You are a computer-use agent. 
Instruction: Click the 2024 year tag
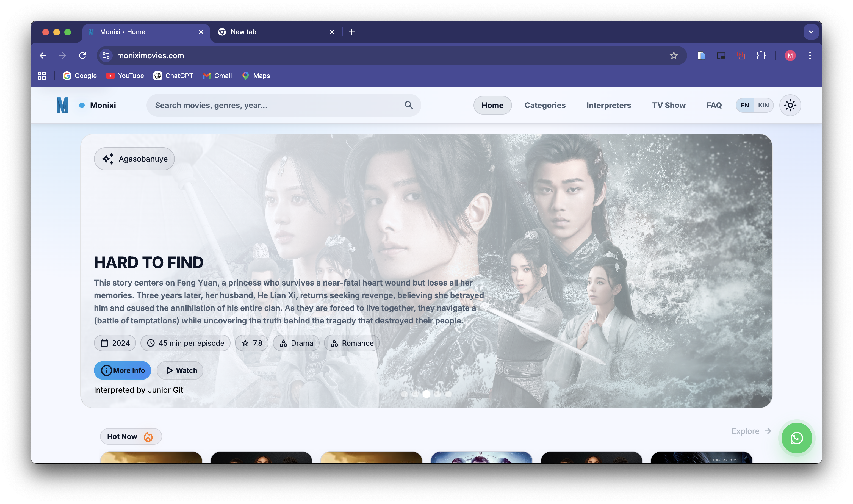[115, 343]
